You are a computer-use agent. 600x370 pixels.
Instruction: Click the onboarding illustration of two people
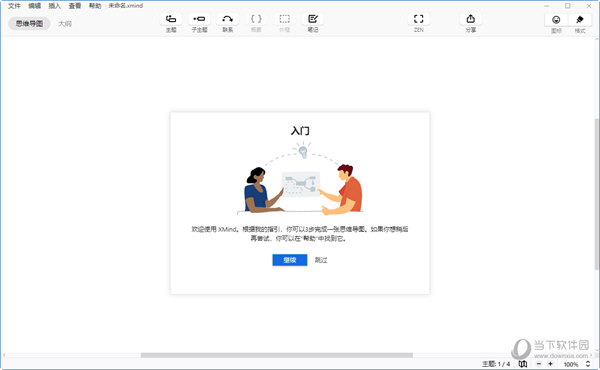300,178
